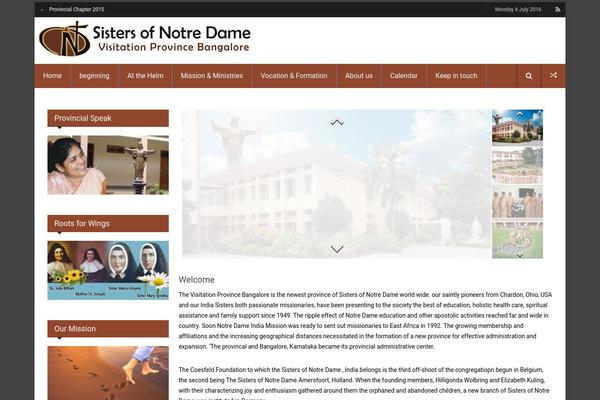
Task: Click the shuffle random article icon
Action: (553, 76)
